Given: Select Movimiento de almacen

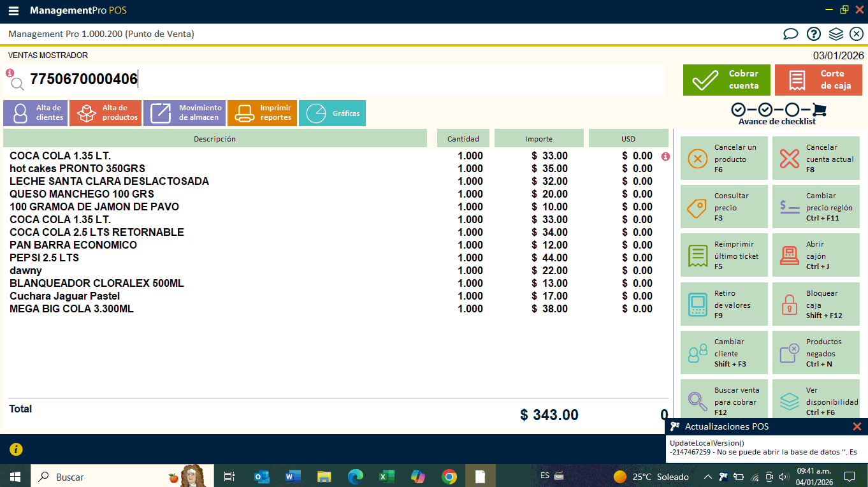Looking at the screenshot, I should pyautogui.click(x=184, y=113).
